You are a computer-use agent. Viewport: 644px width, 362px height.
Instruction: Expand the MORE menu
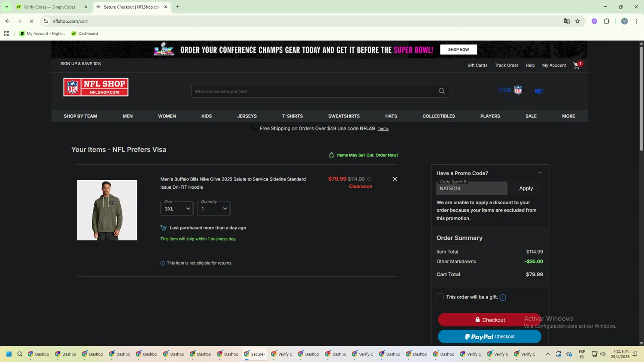tap(568, 116)
